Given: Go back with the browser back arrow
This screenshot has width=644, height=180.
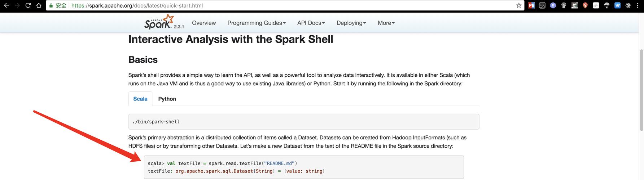Looking at the screenshot, I should (x=6, y=5).
